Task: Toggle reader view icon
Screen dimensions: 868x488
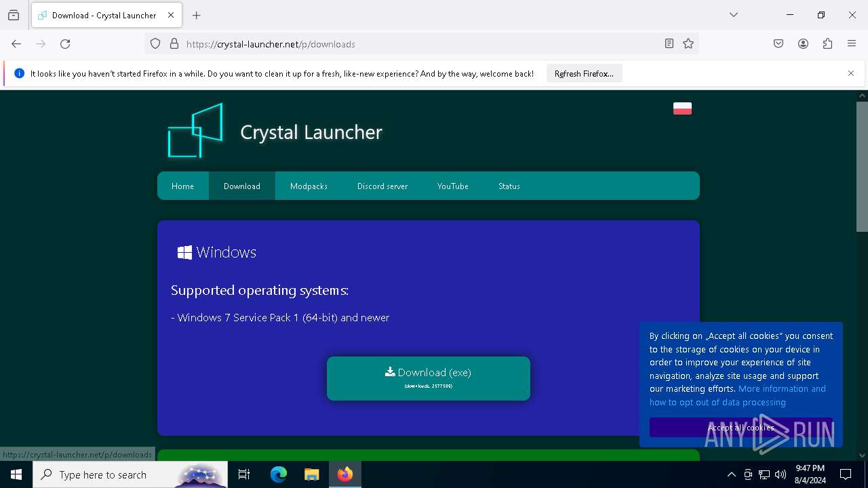Action: (x=669, y=44)
